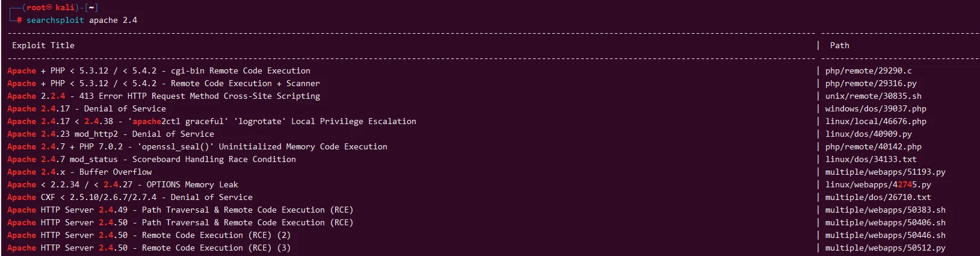
Task: Click path linux/dos/40909.py
Action: click(x=868, y=134)
